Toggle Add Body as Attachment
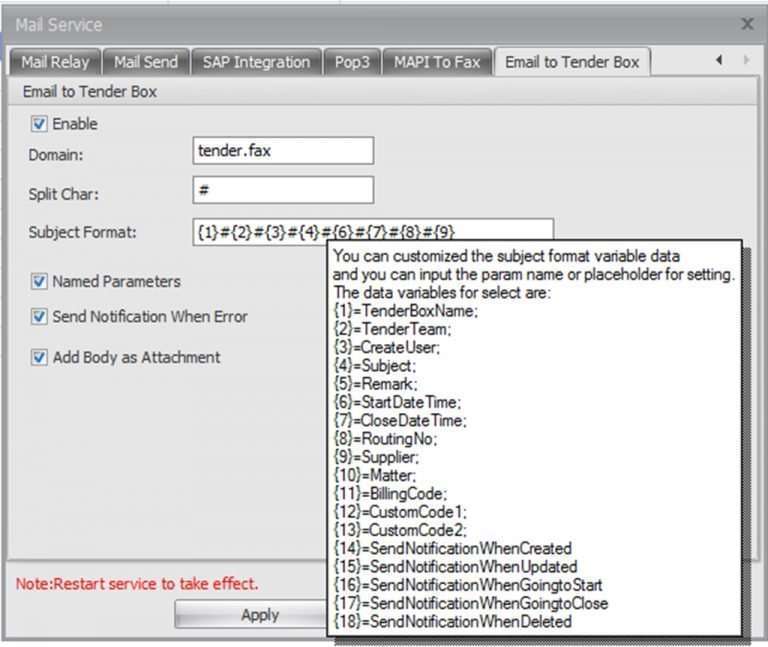This screenshot has height=647, width=768. coord(40,357)
